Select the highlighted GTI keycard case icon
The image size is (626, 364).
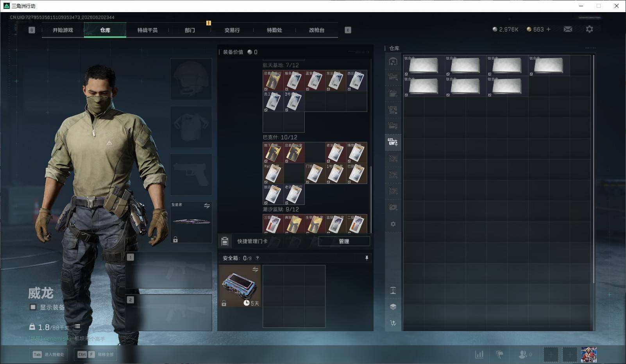click(x=393, y=142)
